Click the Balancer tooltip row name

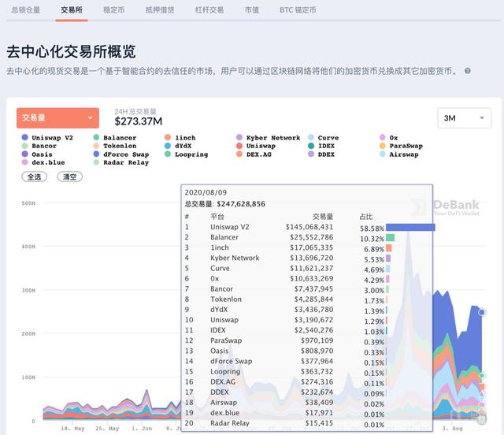(224, 237)
